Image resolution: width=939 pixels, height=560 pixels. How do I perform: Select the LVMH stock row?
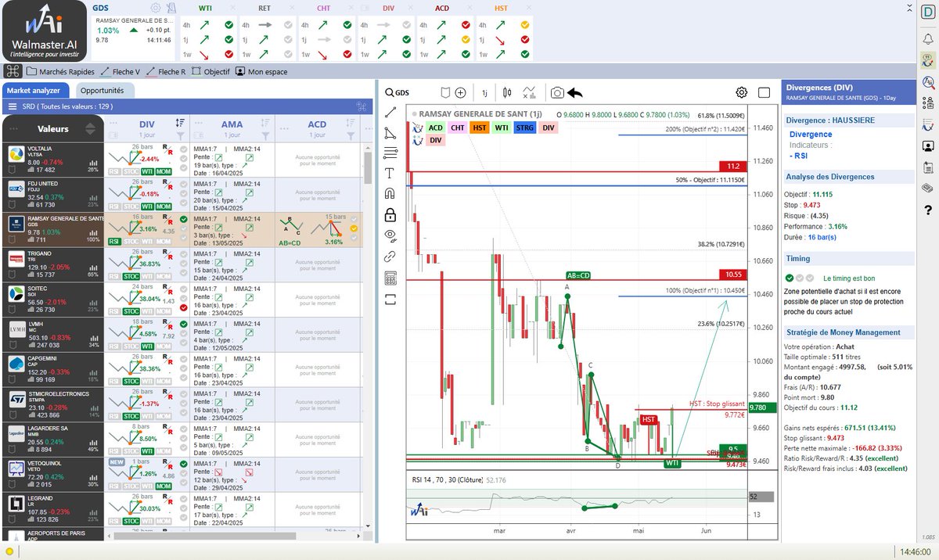[52, 335]
